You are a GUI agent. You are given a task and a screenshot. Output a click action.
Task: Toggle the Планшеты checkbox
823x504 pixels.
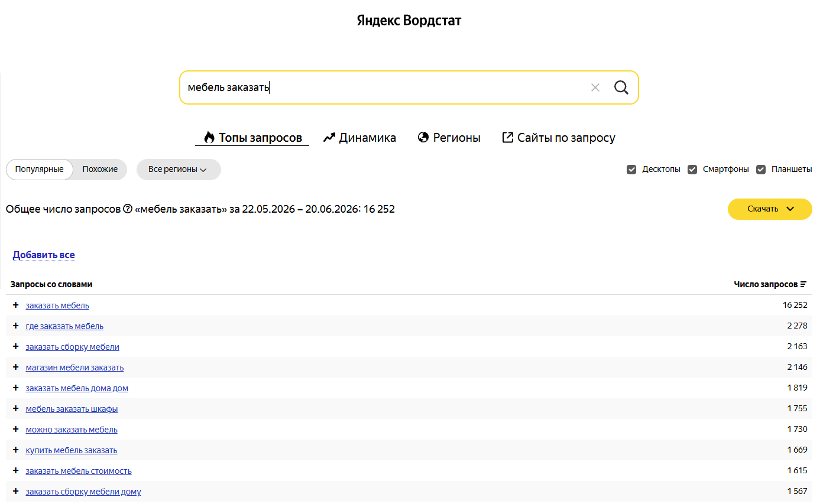point(761,170)
